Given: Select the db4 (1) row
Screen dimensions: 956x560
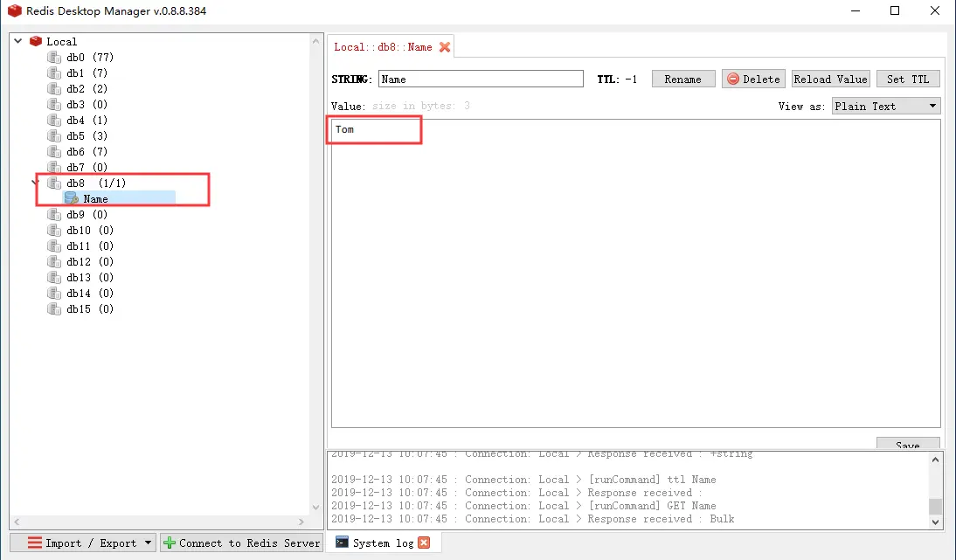Looking at the screenshot, I should 78,120.
